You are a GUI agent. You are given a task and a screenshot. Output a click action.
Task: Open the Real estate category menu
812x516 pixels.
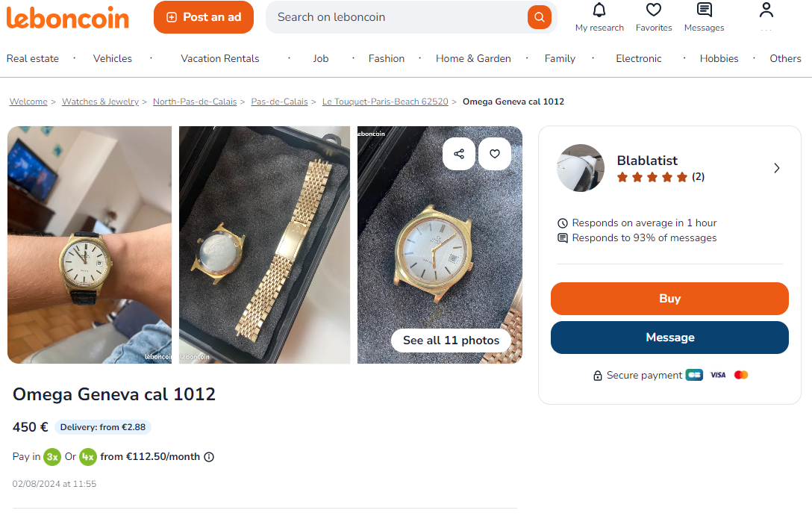[x=33, y=58]
